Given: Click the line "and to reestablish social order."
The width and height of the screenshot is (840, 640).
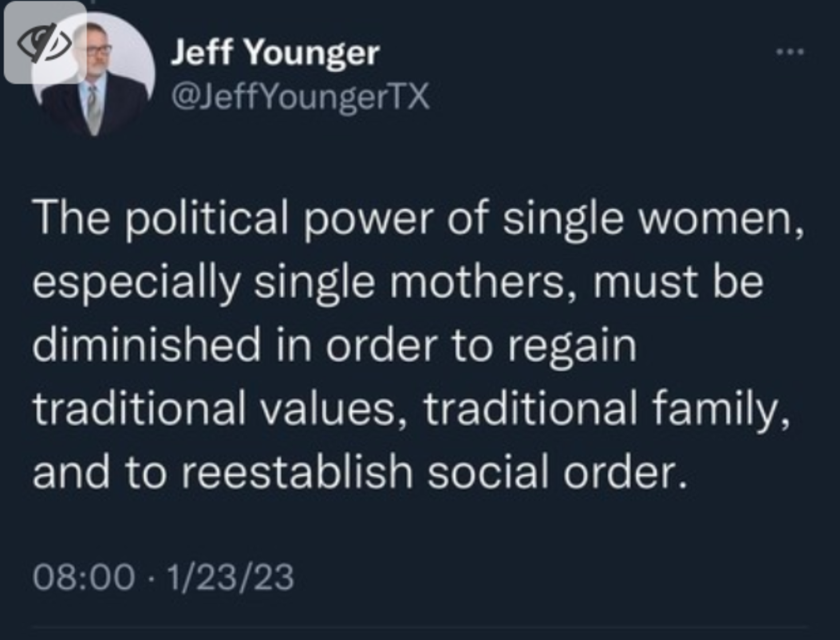Looking at the screenshot, I should click(x=360, y=472).
